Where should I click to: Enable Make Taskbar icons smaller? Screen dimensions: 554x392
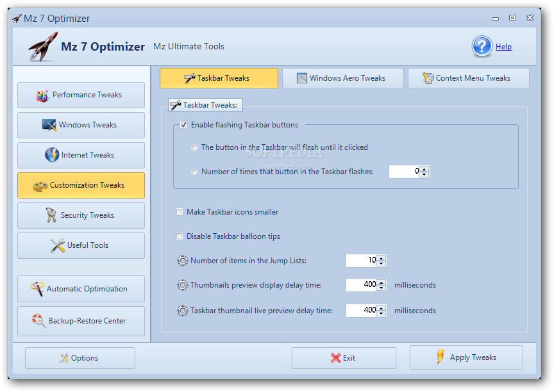(180, 212)
